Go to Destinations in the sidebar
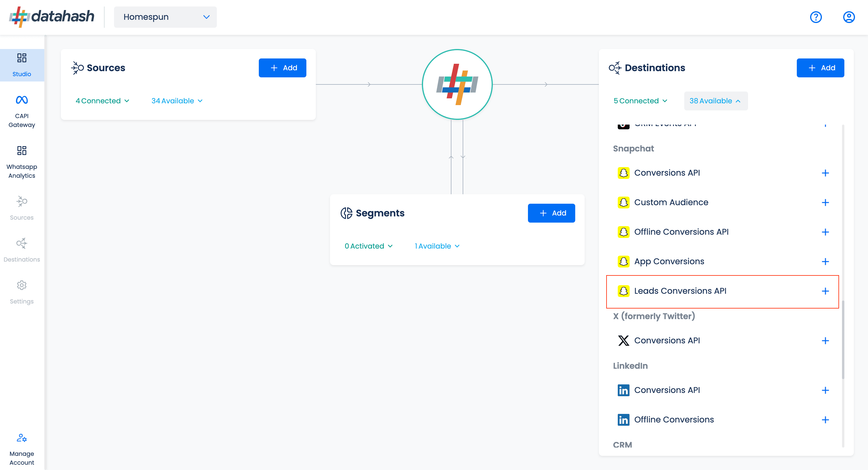The height and width of the screenshot is (470, 868). point(22,250)
